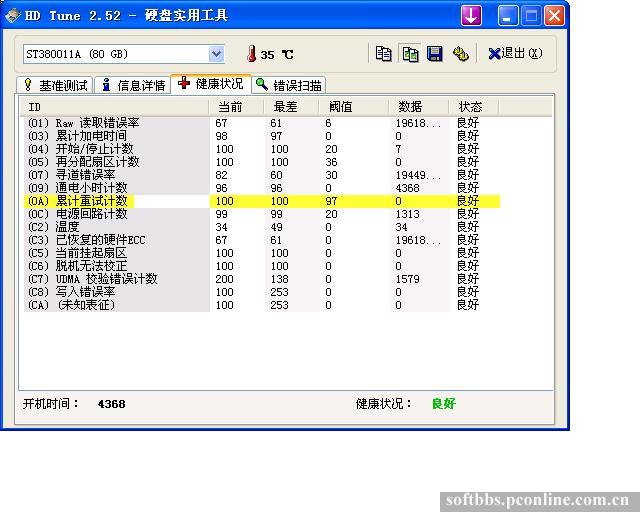640x512 pixels.
Task: Select the (04) 开始/停止计数 row
Action: [262, 149]
